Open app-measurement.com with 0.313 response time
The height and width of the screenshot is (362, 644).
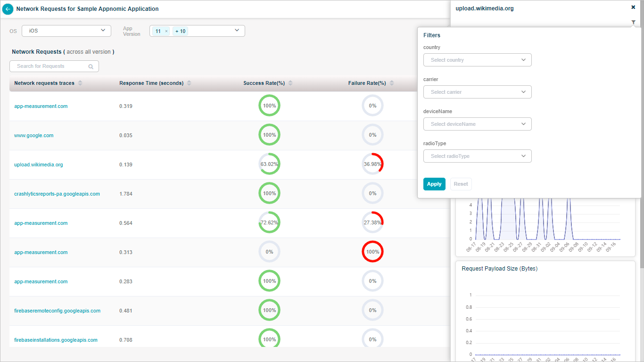[x=41, y=252]
